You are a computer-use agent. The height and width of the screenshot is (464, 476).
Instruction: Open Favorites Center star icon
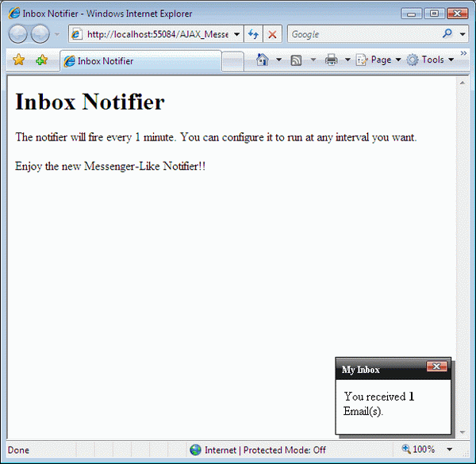pyautogui.click(x=19, y=59)
